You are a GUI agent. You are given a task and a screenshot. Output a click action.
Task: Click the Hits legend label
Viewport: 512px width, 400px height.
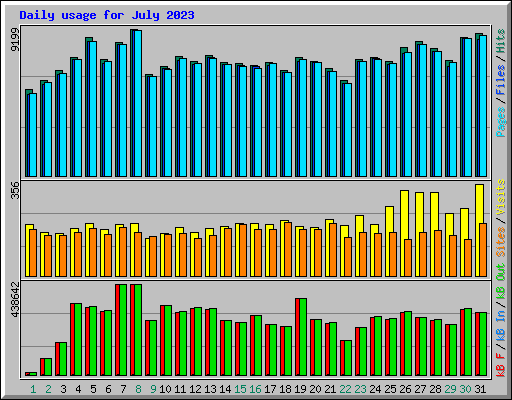coord(501,41)
